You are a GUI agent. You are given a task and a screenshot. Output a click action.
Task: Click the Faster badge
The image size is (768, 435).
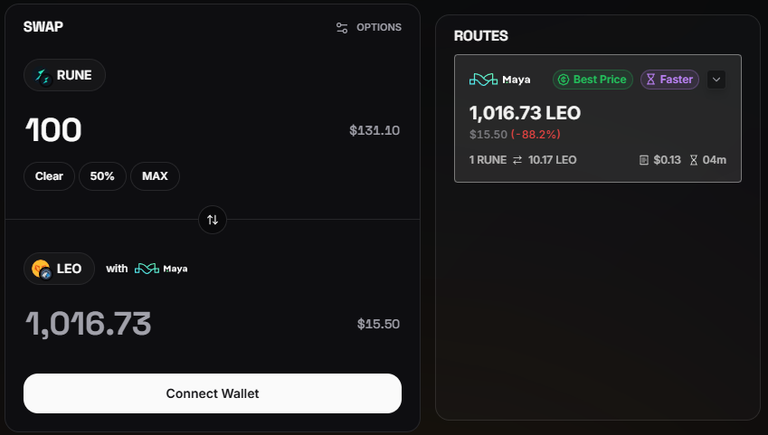pos(670,79)
